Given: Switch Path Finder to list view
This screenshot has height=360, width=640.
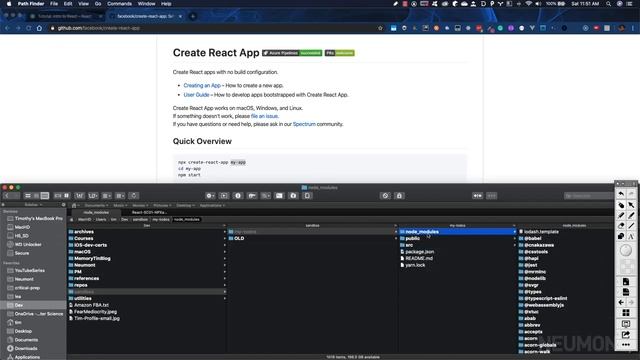Looking at the screenshot, I should pyautogui.click(x=36, y=196).
